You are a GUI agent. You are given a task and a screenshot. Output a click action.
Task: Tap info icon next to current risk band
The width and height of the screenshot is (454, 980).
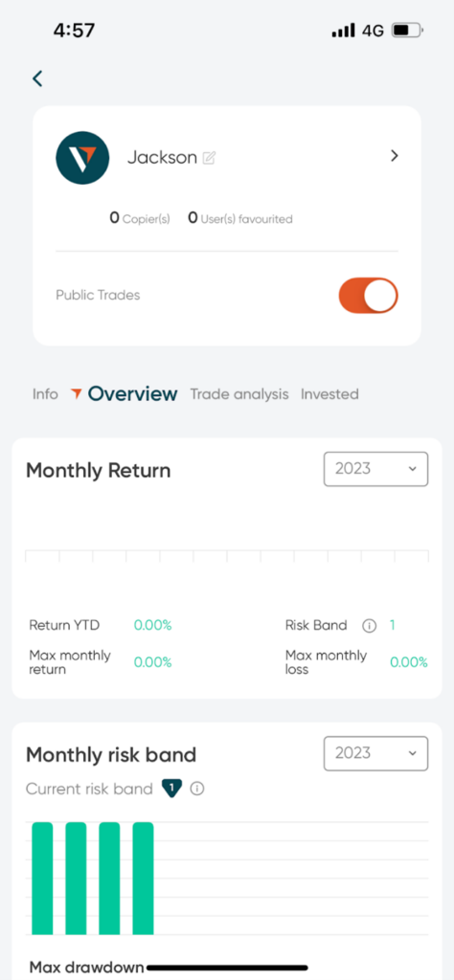(x=197, y=790)
